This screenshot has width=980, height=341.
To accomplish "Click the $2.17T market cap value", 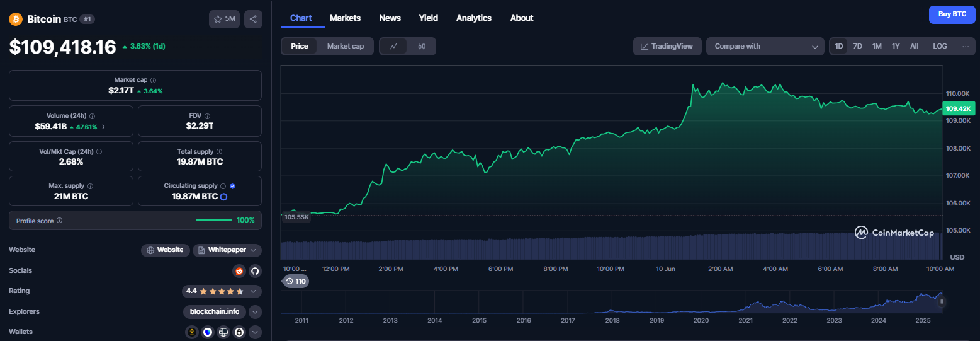I will (121, 91).
